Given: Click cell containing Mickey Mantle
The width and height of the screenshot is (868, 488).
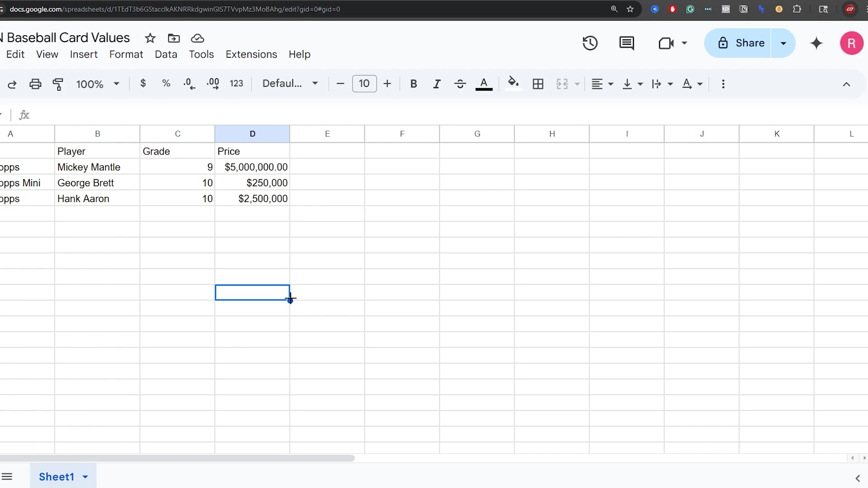Looking at the screenshot, I should click(97, 167).
